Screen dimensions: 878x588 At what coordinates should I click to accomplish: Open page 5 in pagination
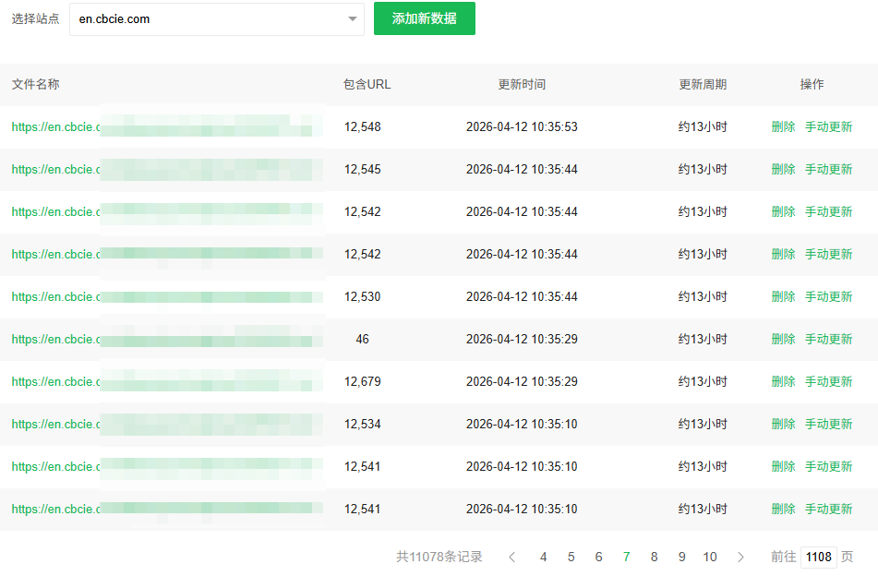pyautogui.click(x=571, y=558)
